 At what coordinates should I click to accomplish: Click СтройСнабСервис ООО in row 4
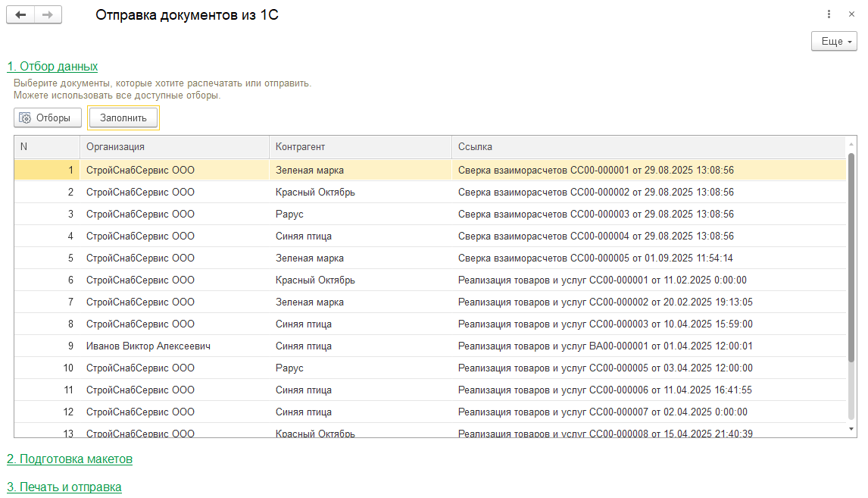coord(174,236)
